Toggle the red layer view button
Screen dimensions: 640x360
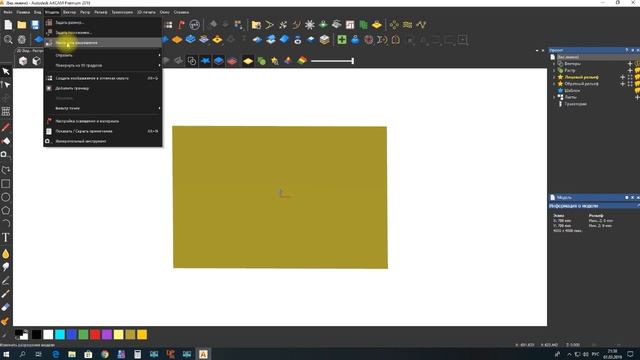pyautogui.click(x=232, y=61)
